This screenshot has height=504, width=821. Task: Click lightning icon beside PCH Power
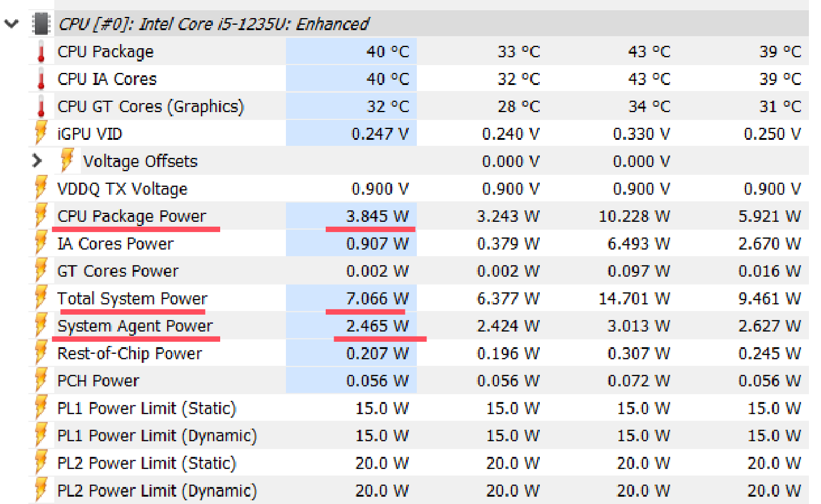point(41,380)
